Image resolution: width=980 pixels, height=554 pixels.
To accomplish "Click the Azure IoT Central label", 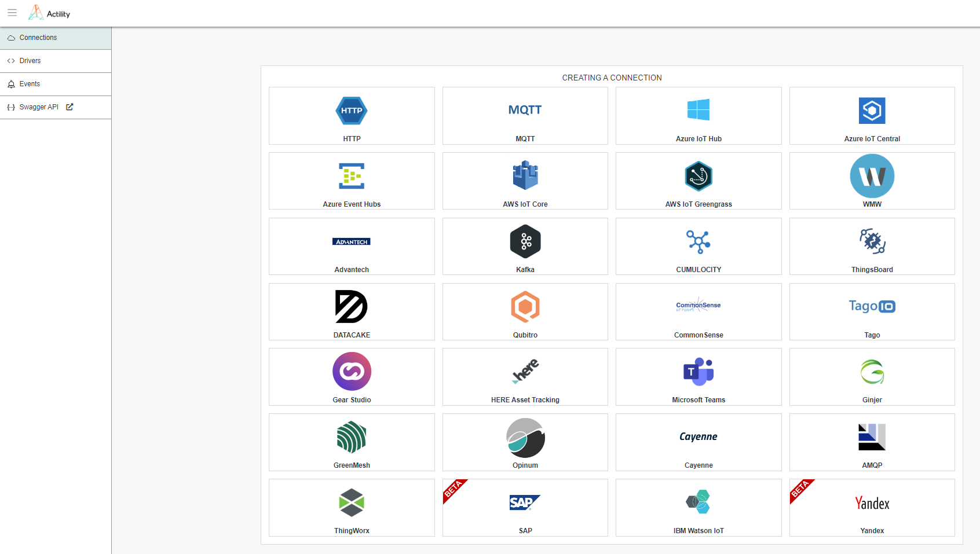I will pyautogui.click(x=872, y=139).
